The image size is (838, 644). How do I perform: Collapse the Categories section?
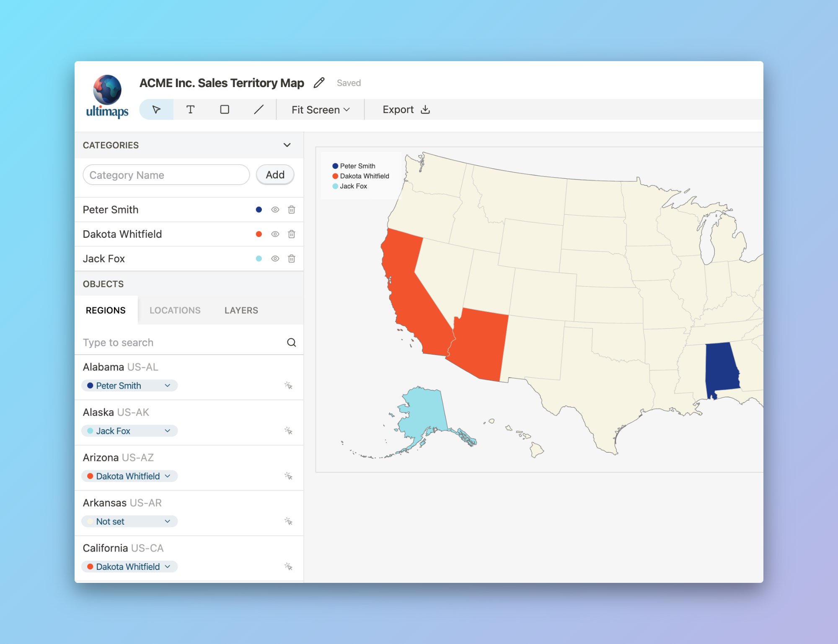[287, 145]
